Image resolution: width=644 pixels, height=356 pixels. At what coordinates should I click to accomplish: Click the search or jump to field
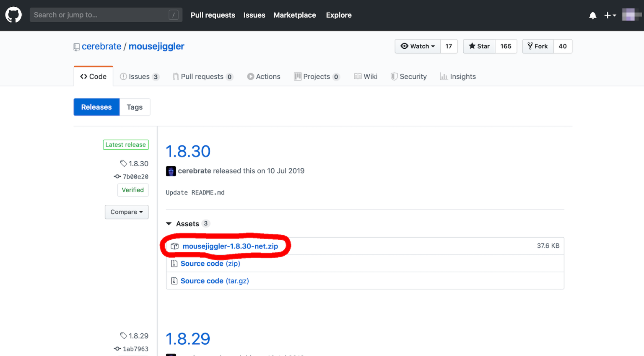(101, 15)
